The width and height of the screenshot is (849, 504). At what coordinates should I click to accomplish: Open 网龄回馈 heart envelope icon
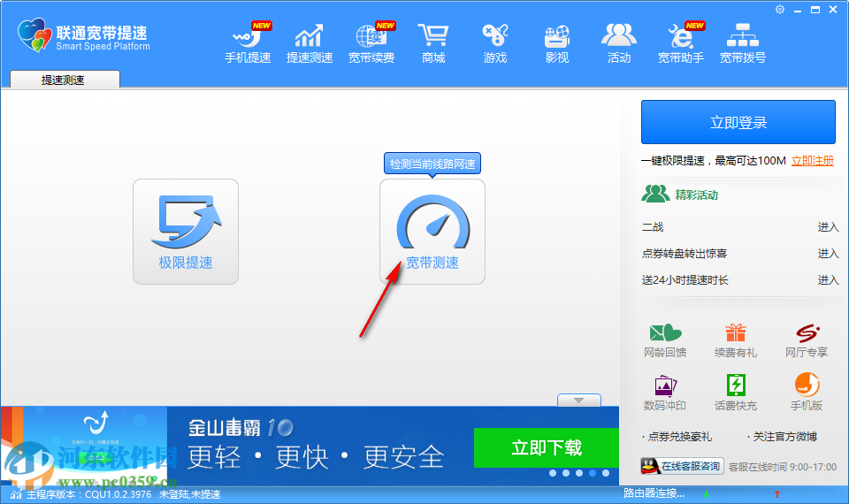click(x=665, y=341)
